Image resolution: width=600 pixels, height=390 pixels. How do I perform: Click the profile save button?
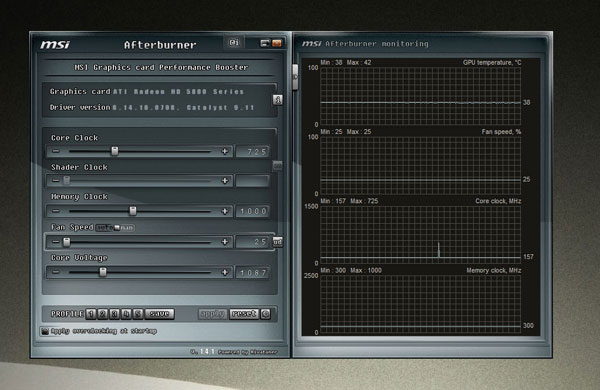coord(160,314)
